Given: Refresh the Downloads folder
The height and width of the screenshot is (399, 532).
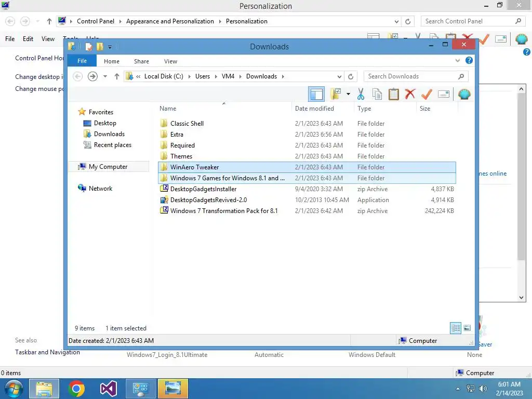Looking at the screenshot, I should 351,76.
